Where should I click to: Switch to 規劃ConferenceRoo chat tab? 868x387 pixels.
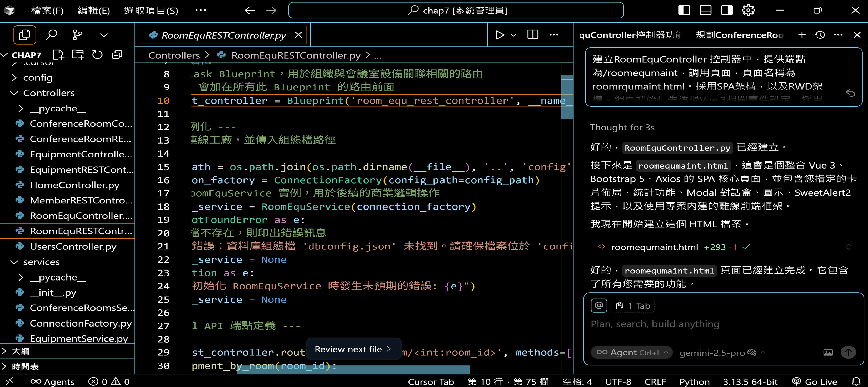coord(740,35)
